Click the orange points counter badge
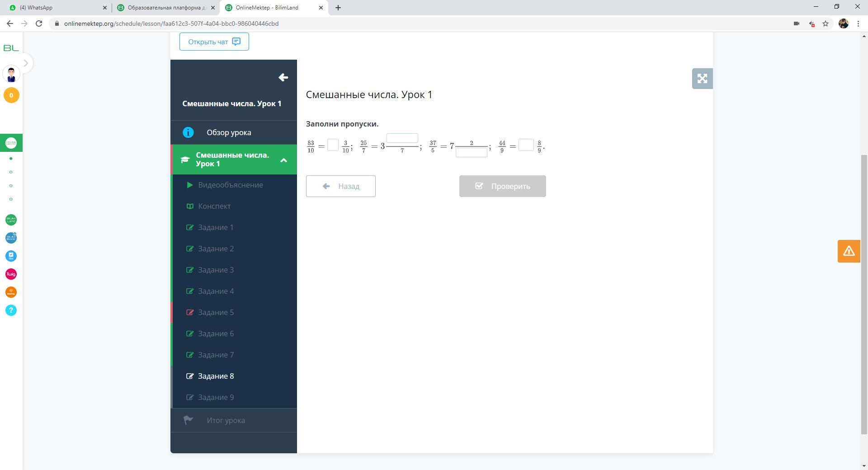The image size is (868, 470). pos(11,95)
